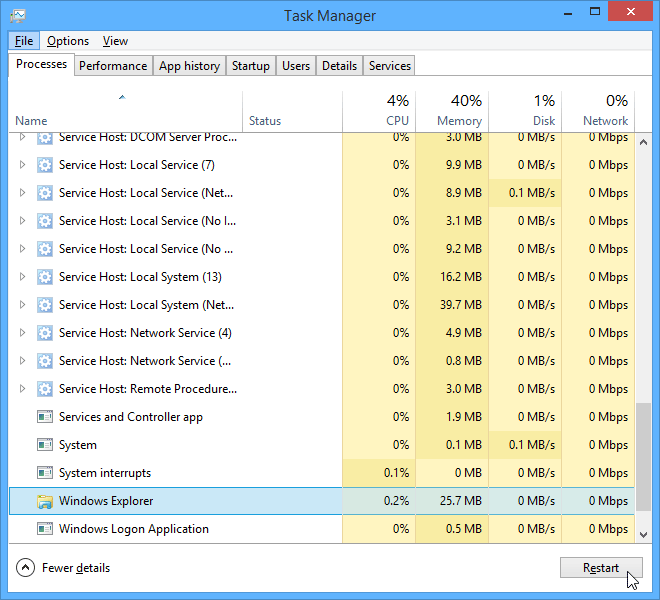Expand Service Host: Local Service (Net...

click(22, 193)
